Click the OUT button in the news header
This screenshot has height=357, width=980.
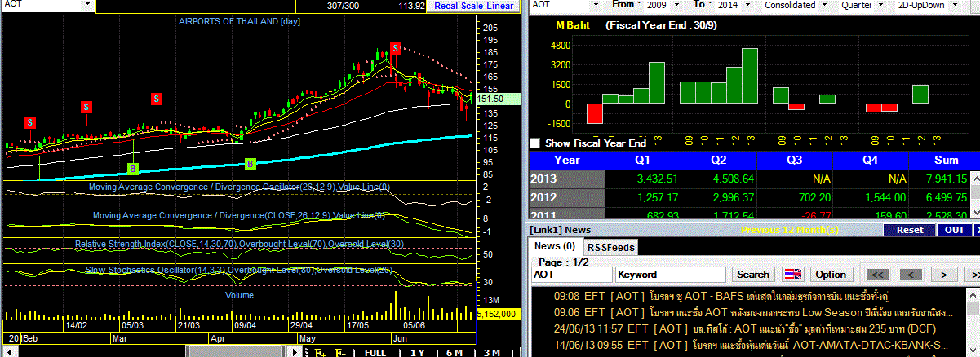click(953, 230)
